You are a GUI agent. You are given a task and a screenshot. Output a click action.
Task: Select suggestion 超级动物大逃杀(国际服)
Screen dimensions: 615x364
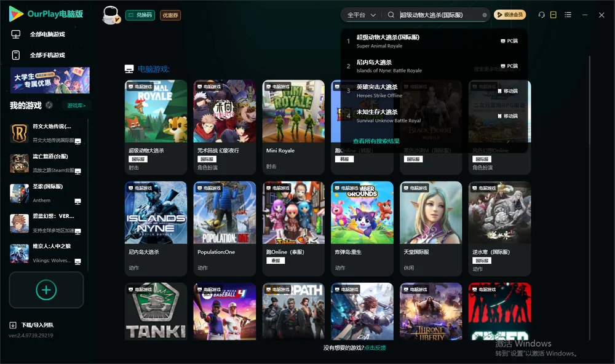click(433, 41)
